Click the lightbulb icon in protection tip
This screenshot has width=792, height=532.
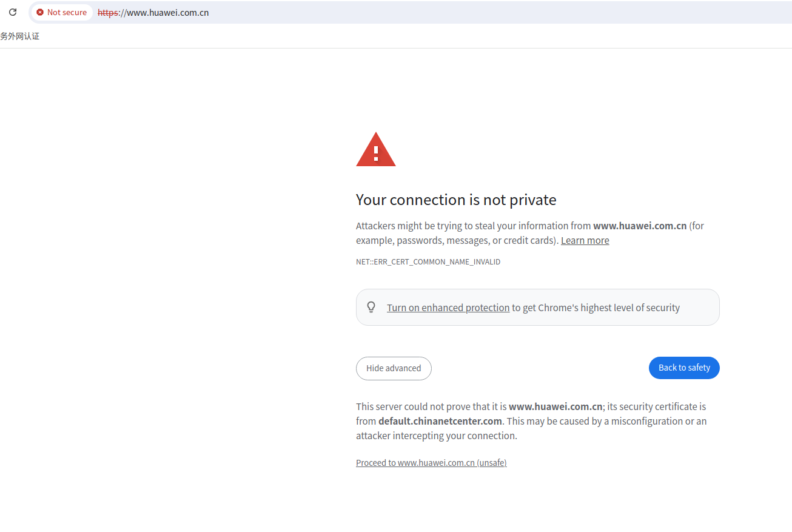tap(372, 307)
